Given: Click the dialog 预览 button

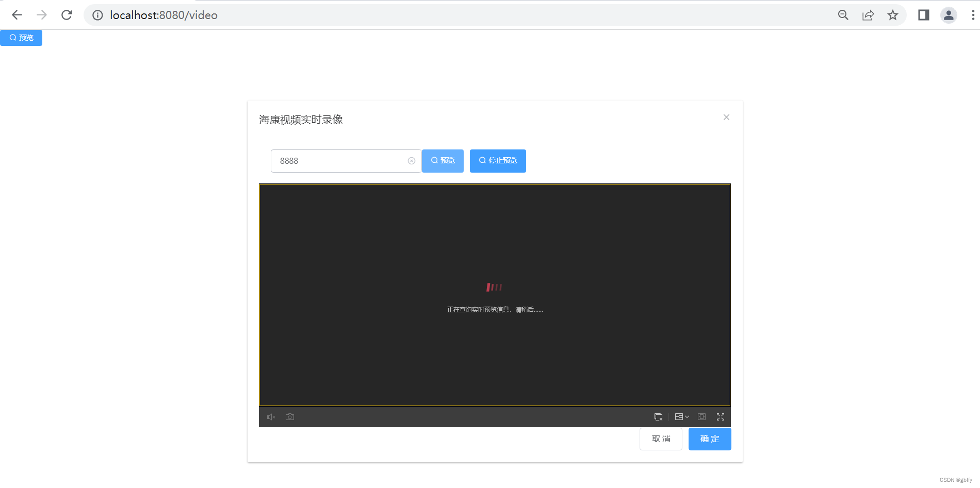Looking at the screenshot, I should tap(443, 161).
